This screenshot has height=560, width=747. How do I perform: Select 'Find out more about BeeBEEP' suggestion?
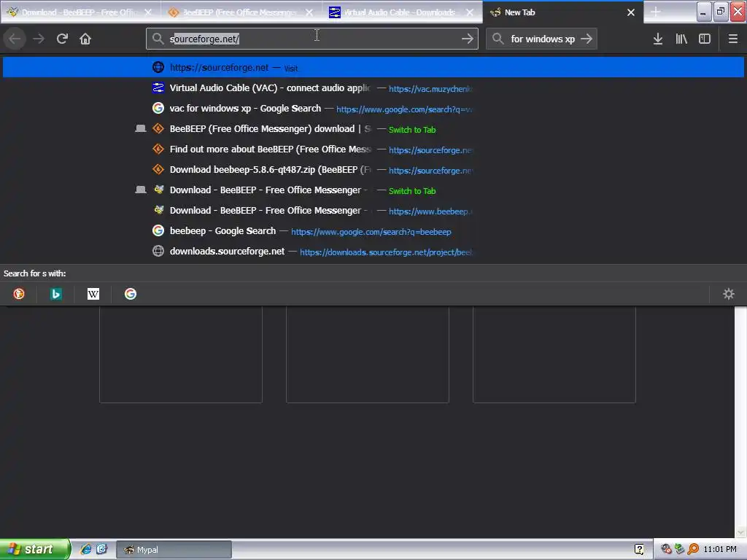pos(373,149)
